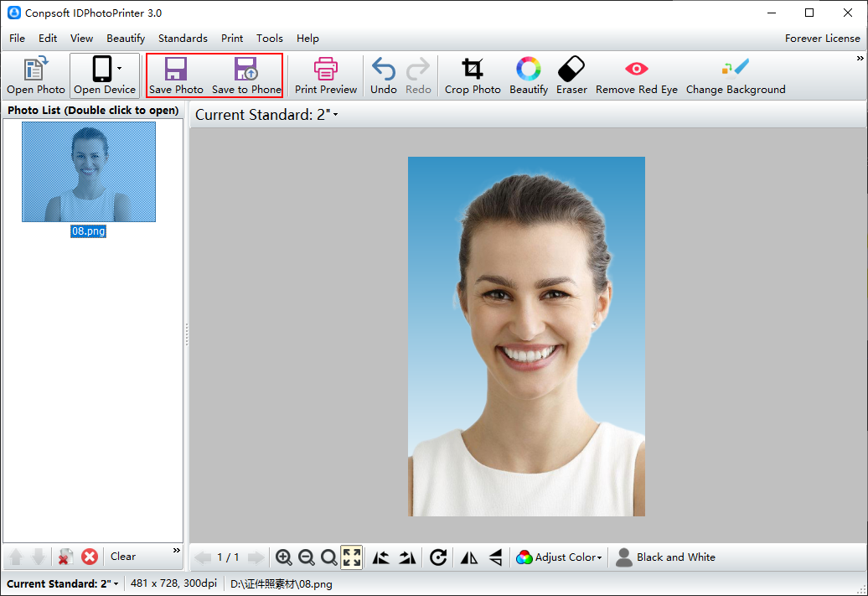Click the move photo up arrow
Image resolution: width=868 pixels, height=596 pixels.
pos(16,557)
